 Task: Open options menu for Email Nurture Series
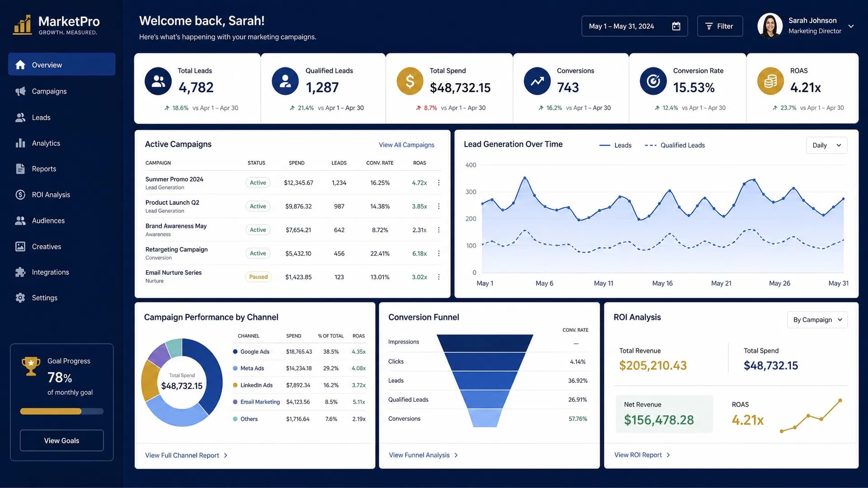439,277
